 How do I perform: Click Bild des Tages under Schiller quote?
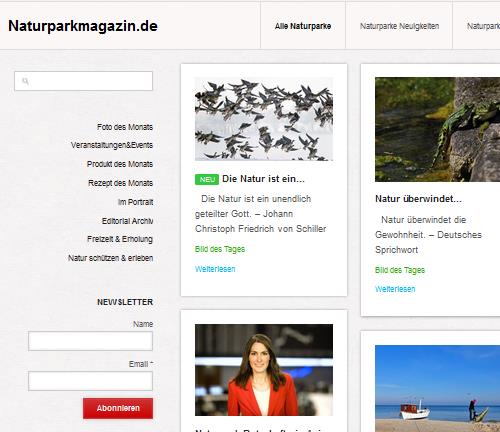tap(220, 249)
